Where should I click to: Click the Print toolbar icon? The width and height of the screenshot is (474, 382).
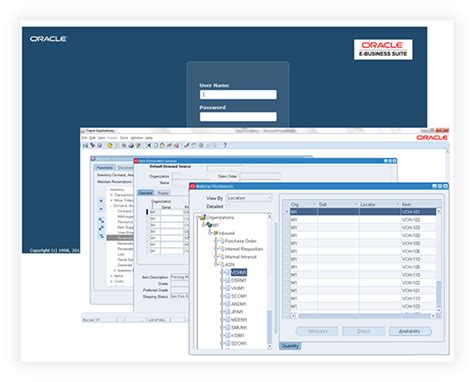[131, 145]
